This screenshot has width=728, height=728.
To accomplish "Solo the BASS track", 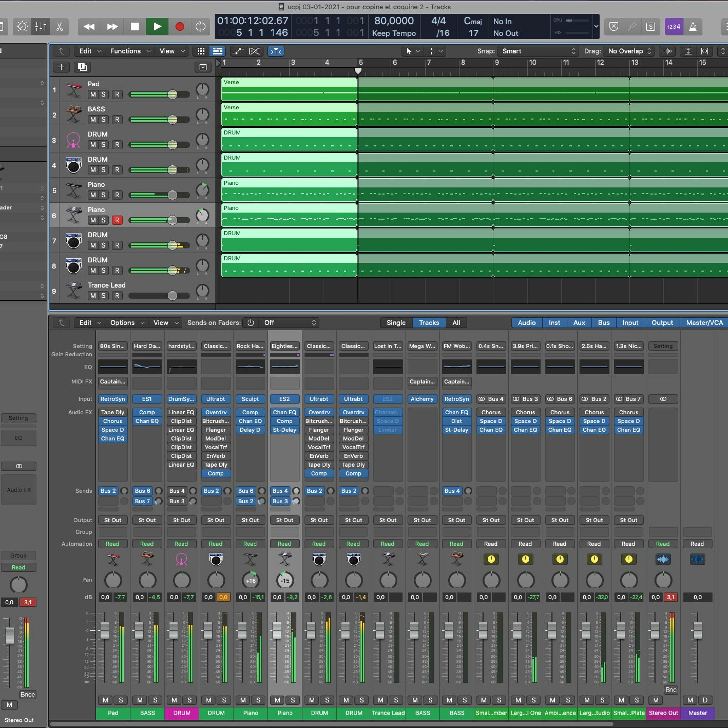I will pyautogui.click(x=103, y=119).
